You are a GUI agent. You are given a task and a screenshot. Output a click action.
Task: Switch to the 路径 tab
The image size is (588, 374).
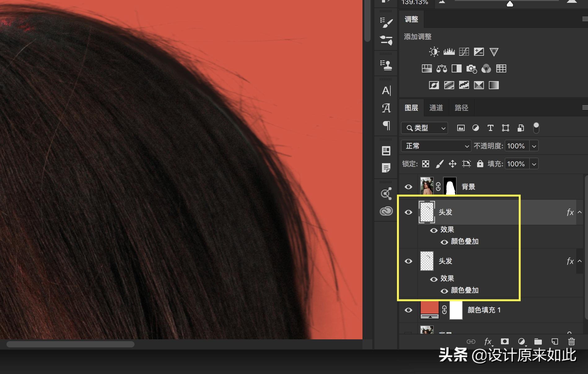click(461, 108)
